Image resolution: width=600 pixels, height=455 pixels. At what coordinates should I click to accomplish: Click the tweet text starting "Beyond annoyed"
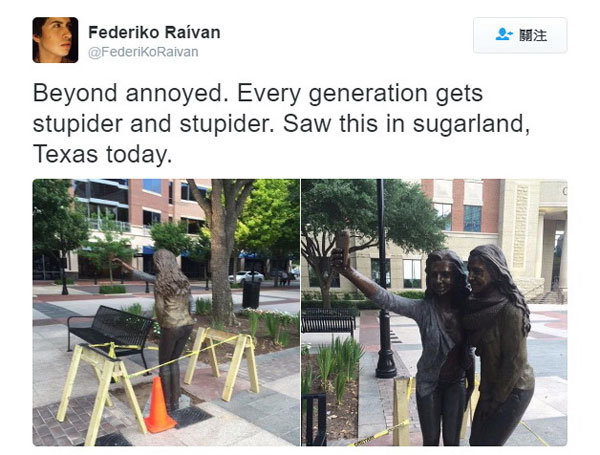tap(281, 123)
